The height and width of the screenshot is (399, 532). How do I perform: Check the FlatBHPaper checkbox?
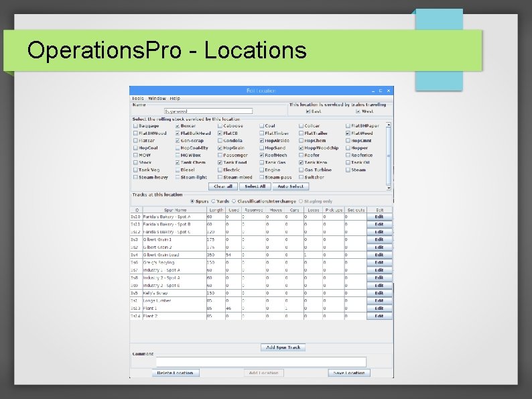point(348,126)
